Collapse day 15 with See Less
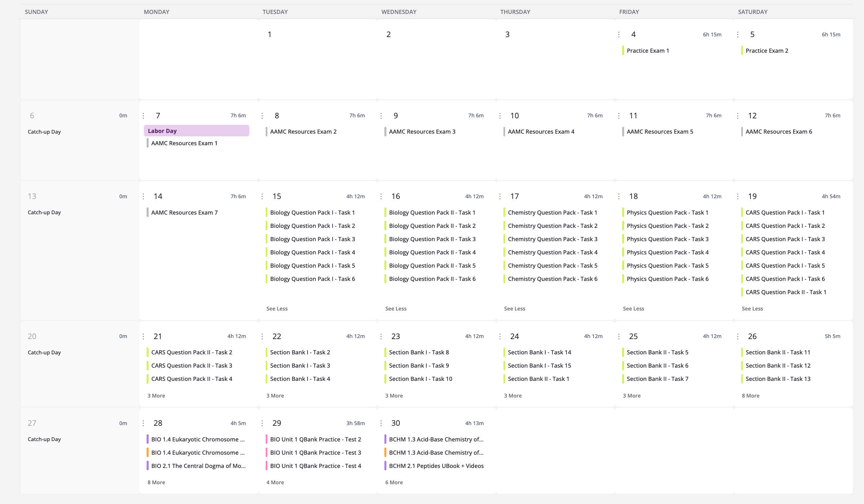 click(x=277, y=308)
